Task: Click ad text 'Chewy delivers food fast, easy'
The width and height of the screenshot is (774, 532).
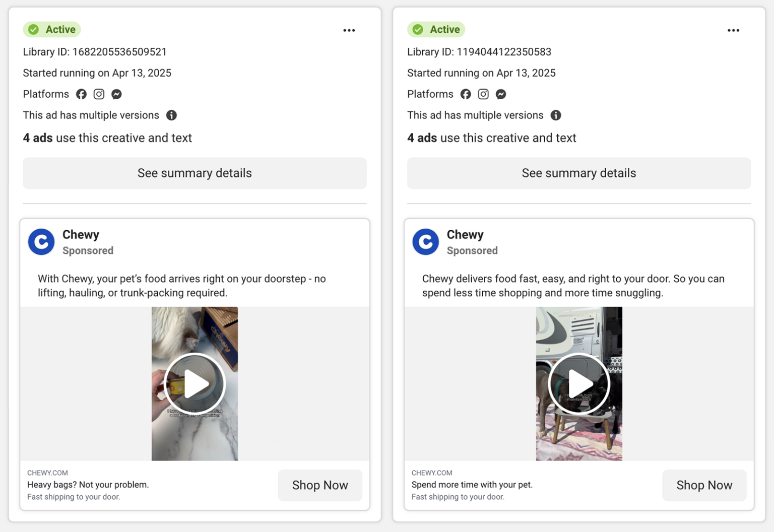Action: coord(573,286)
